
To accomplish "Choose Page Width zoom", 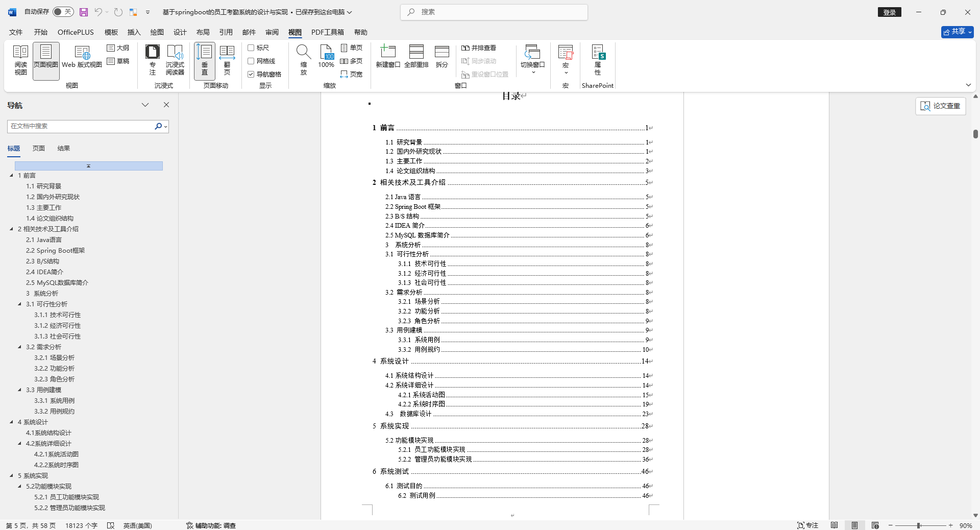I will tap(352, 75).
